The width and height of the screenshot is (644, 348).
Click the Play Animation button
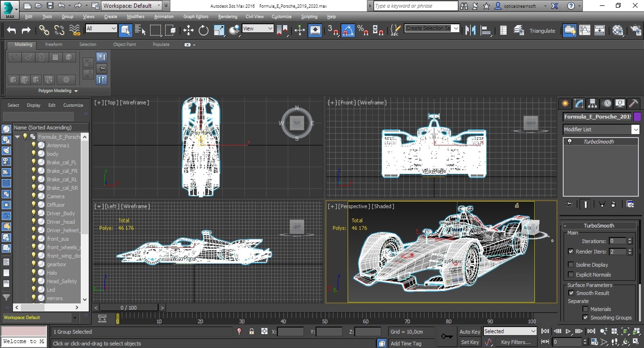click(x=568, y=331)
